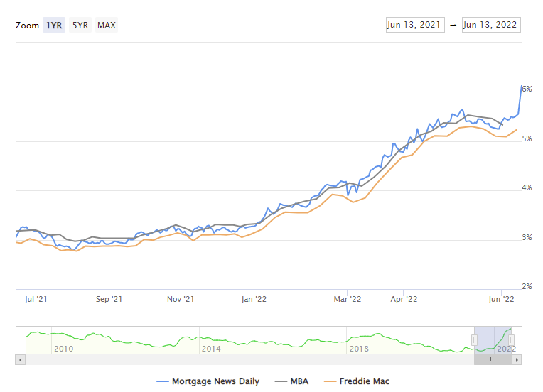The image size is (543, 392).
Task: Click the 4% y-axis label
Action: [527, 188]
